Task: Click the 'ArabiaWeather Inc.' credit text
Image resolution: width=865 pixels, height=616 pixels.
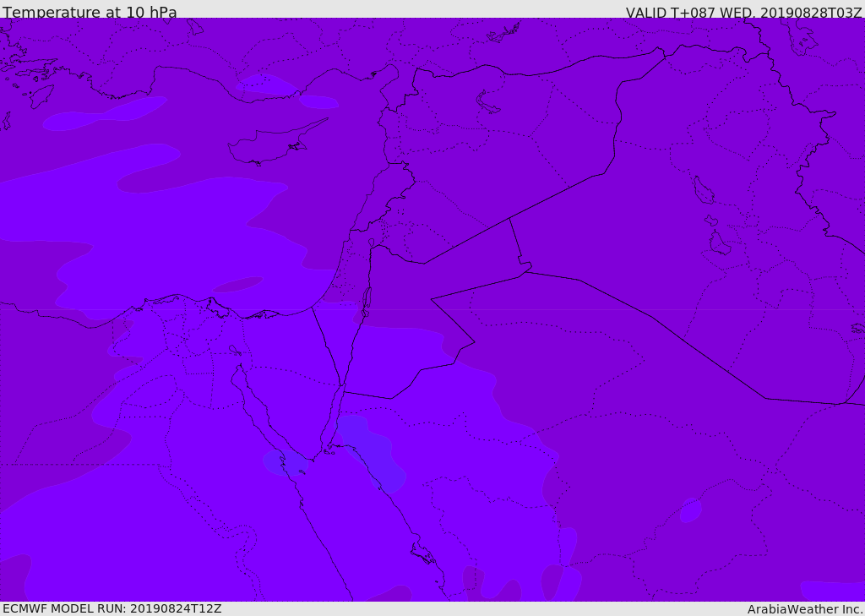Action: click(805, 609)
